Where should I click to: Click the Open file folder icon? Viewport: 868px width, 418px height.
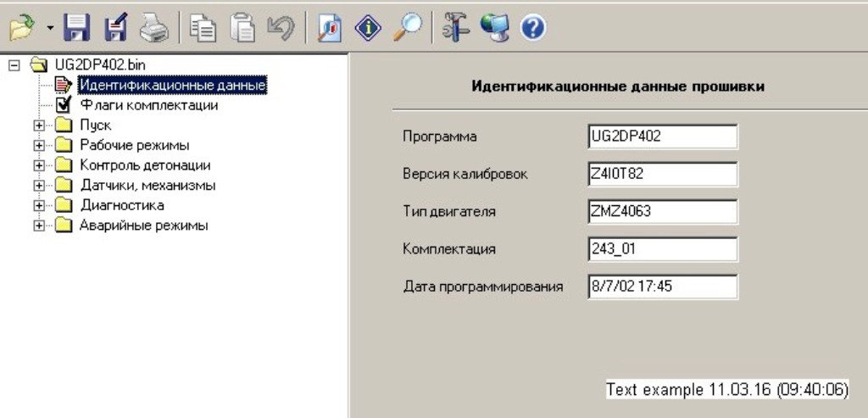[20, 28]
